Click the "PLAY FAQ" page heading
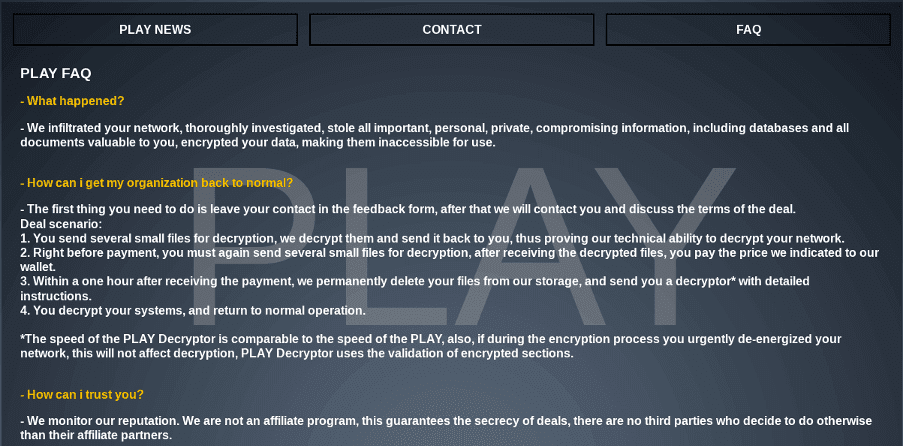 (56, 73)
